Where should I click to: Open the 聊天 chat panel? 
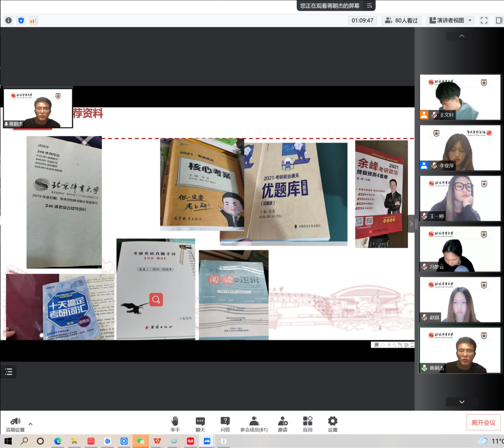200,425
